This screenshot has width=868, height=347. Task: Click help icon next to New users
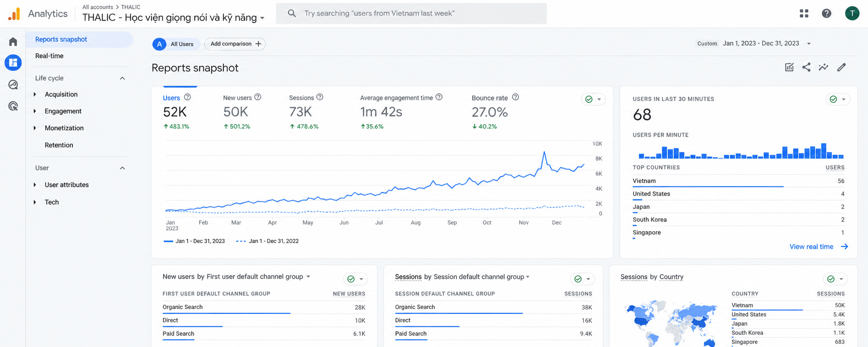pyautogui.click(x=258, y=97)
